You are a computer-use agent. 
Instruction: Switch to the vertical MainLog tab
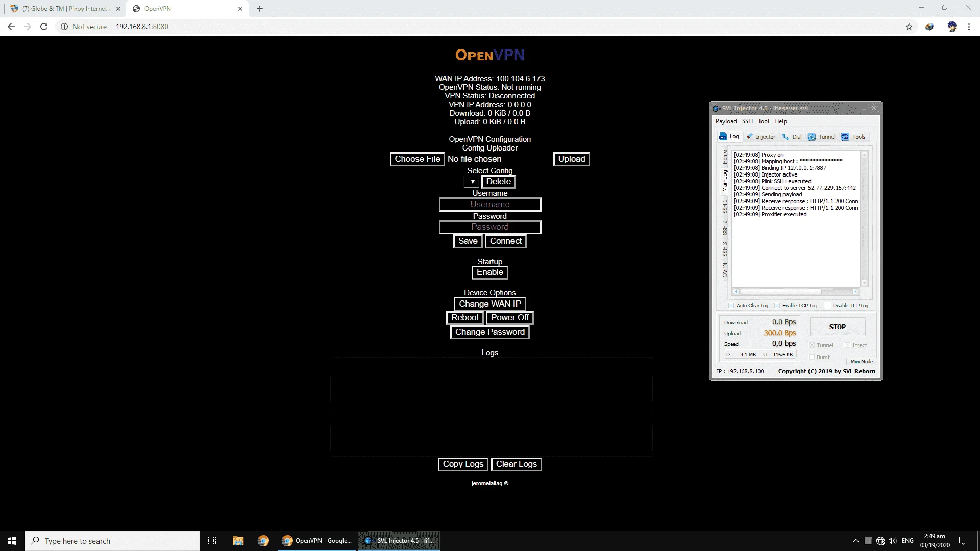[725, 181]
